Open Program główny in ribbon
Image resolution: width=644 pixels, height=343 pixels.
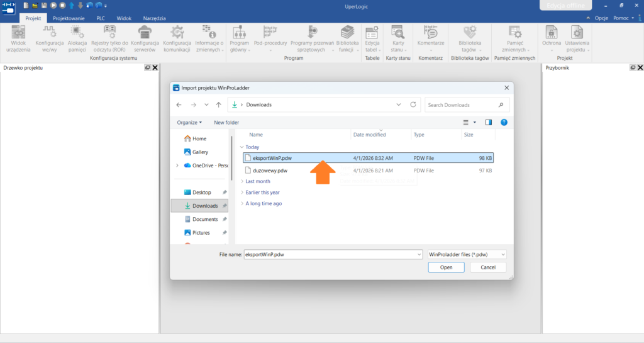click(240, 39)
